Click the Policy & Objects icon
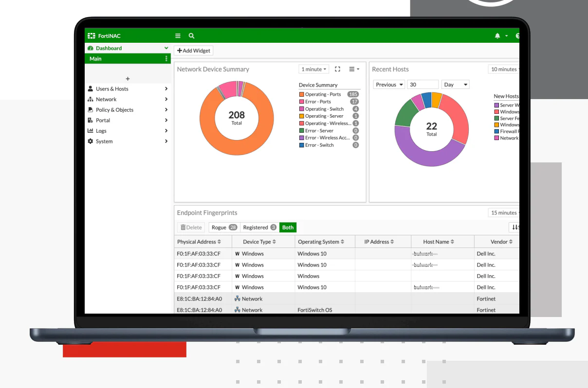The image size is (588, 388). [x=91, y=110]
